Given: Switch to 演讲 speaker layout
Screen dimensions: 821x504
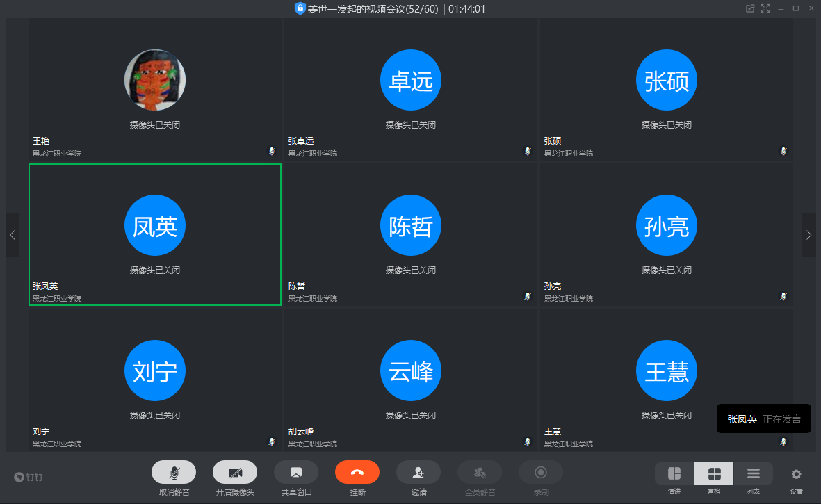Looking at the screenshot, I should 674,474.
